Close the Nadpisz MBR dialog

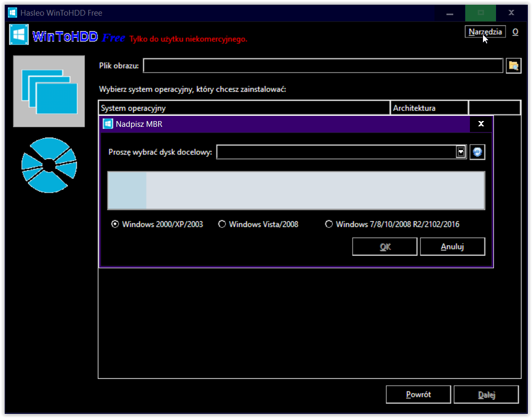tap(481, 124)
